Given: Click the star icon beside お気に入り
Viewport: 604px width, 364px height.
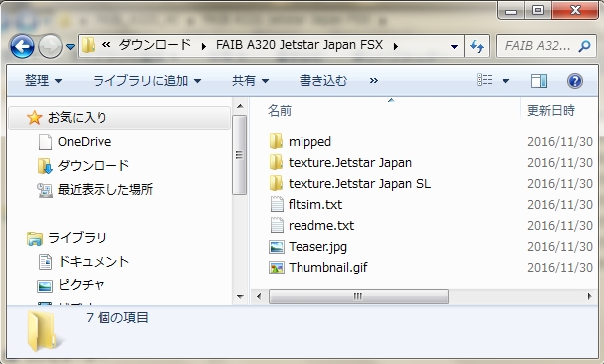Looking at the screenshot, I should pos(34,118).
